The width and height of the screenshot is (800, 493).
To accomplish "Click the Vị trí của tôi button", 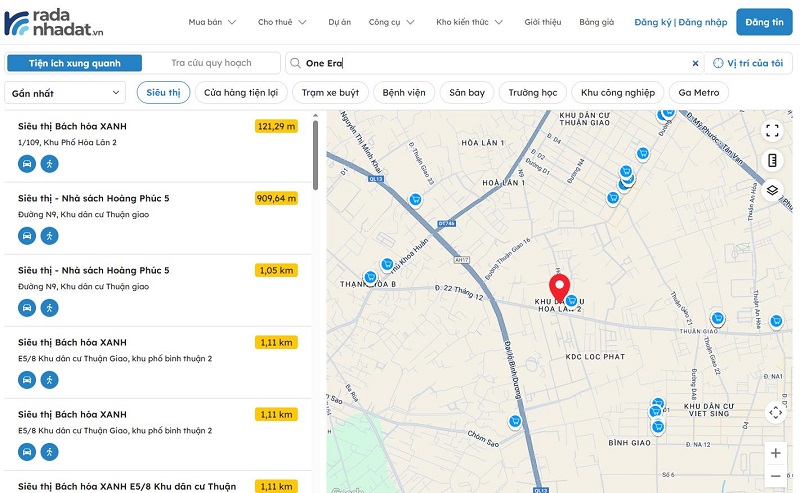I will pos(748,63).
